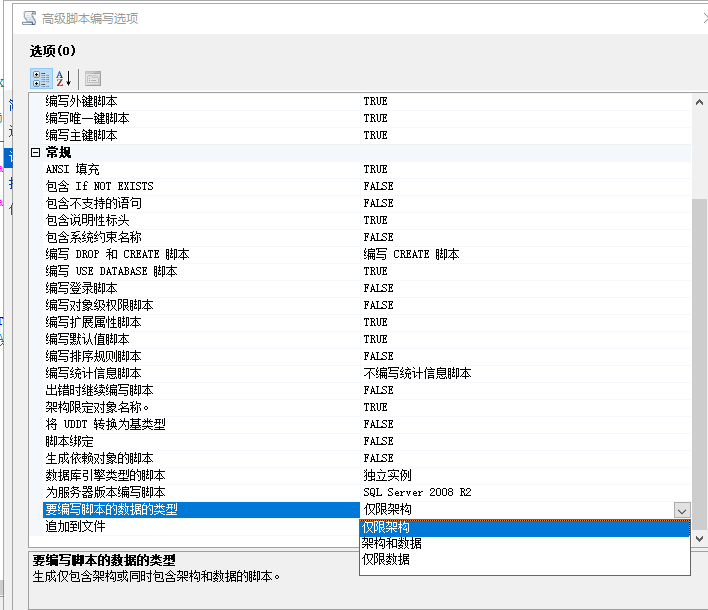Viewport: 708px width, 610px height.
Task: Select the 将 UDDT 转换为基类型 property
Action: tap(202, 425)
